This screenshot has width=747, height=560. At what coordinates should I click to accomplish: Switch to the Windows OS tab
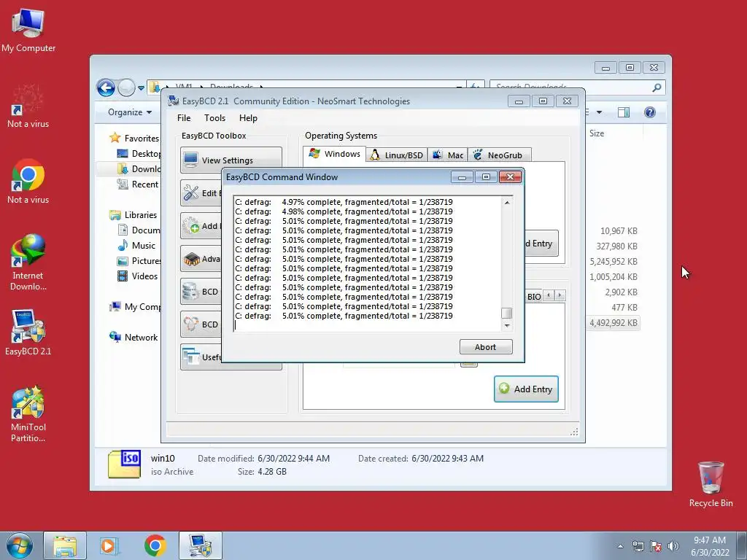coord(334,154)
